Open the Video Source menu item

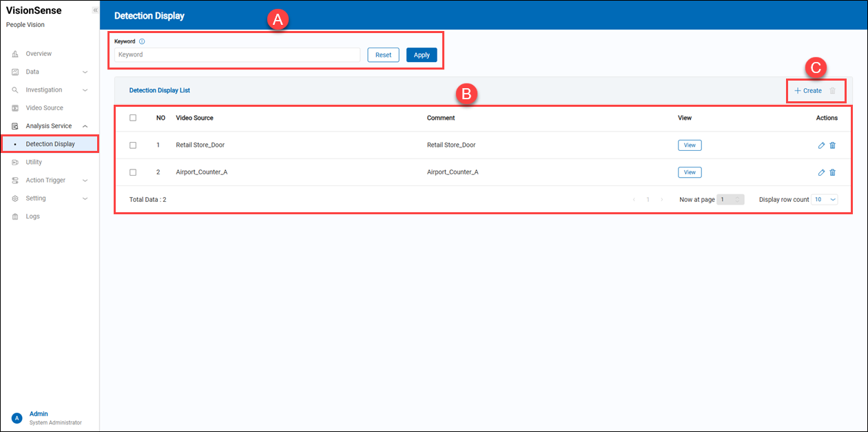click(44, 108)
